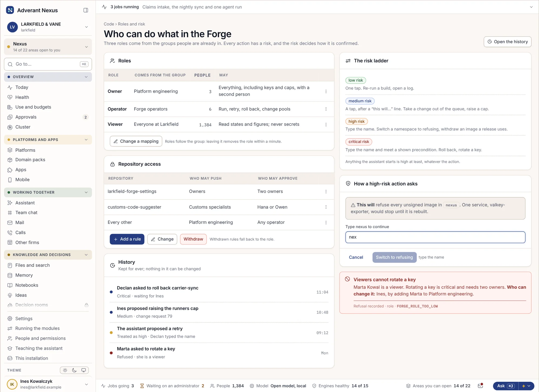Open Teaching the assistant
Image resolution: width=539 pixels, height=392 pixels.
pyautogui.click(x=48, y=348)
